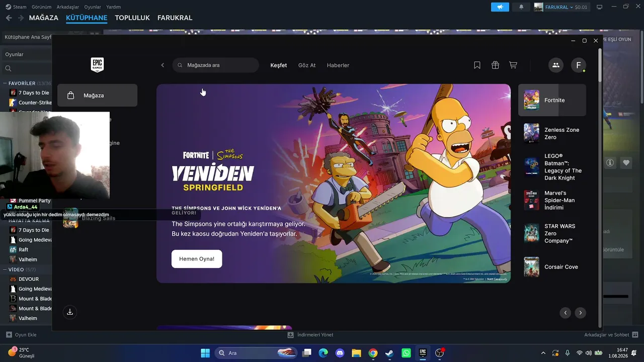Click the Hemen Oyna! button

197,259
